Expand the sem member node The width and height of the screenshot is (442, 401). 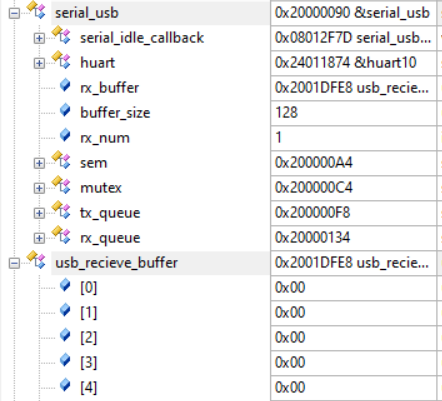(39, 163)
